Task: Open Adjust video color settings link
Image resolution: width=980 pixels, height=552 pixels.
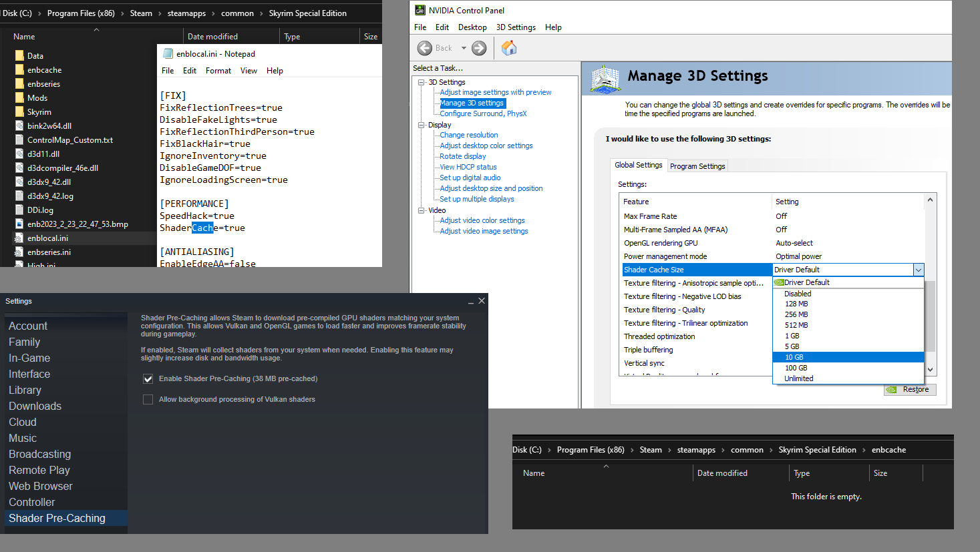Action: [x=482, y=220]
